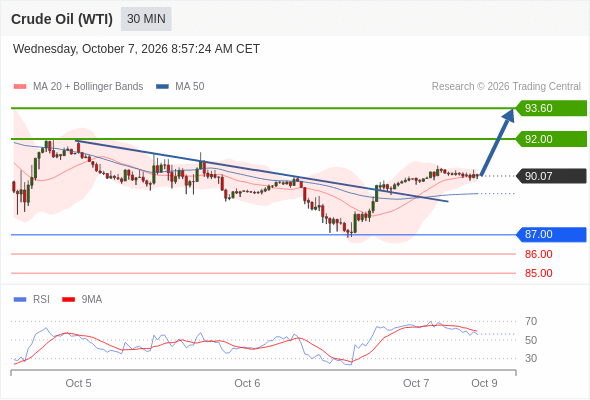This screenshot has width=590, height=400.
Task: Click the RSI 70 level label
Action: pyautogui.click(x=531, y=321)
